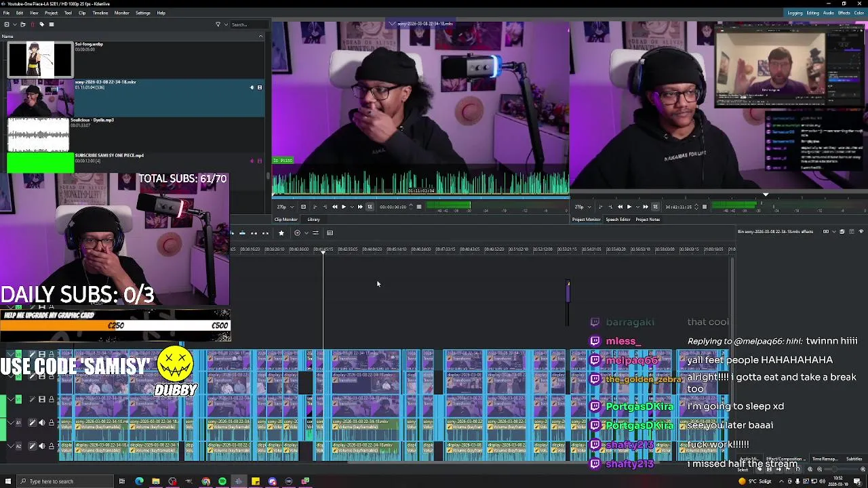
Task: Select the Soi-fong.webp thumbnail in the bin
Action: click(39, 60)
